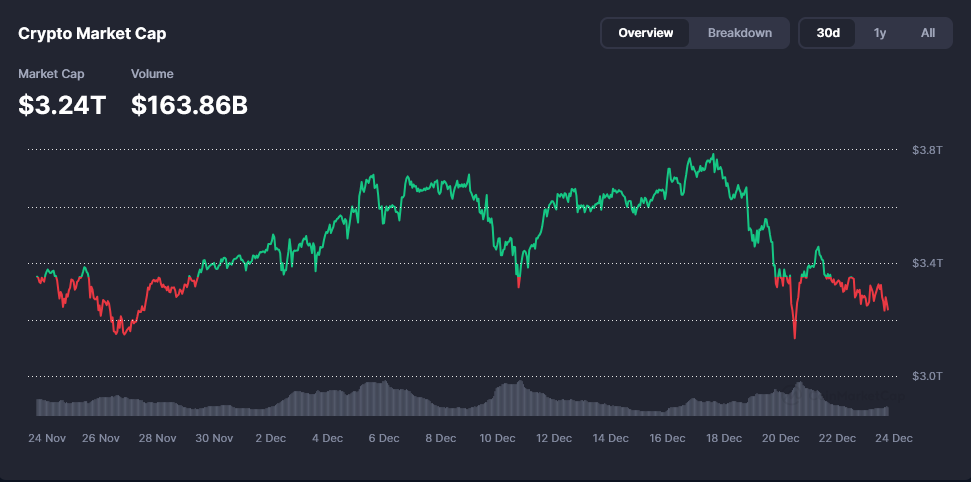The width and height of the screenshot is (971, 482).
Task: Click the 26 Nov date label
Action: [x=100, y=438]
